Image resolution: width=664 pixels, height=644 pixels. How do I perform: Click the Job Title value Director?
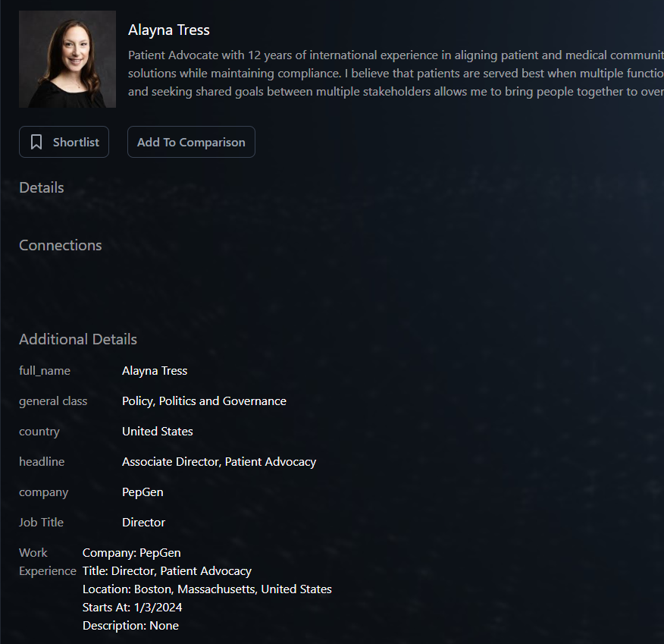[x=143, y=523]
